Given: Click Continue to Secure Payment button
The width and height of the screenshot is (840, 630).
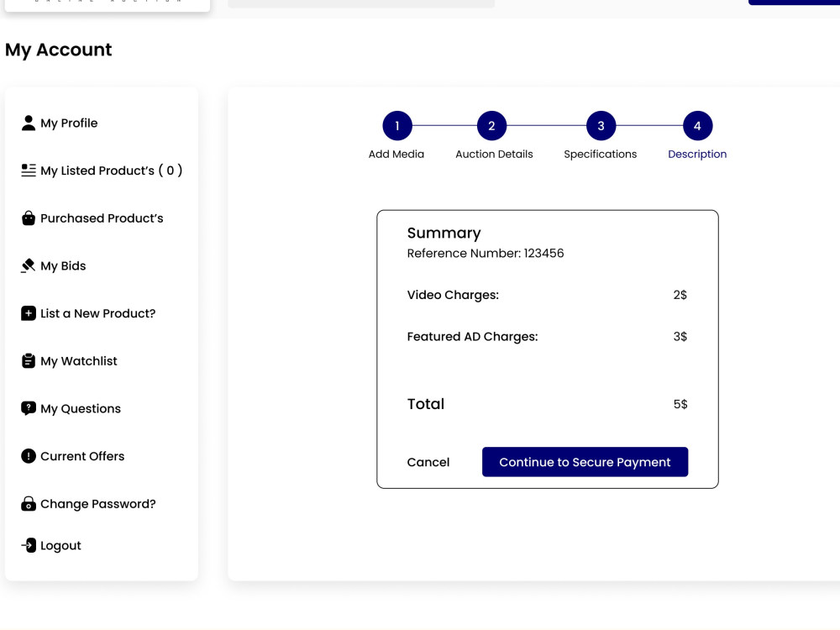Looking at the screenshot, I should click(585, 462).
